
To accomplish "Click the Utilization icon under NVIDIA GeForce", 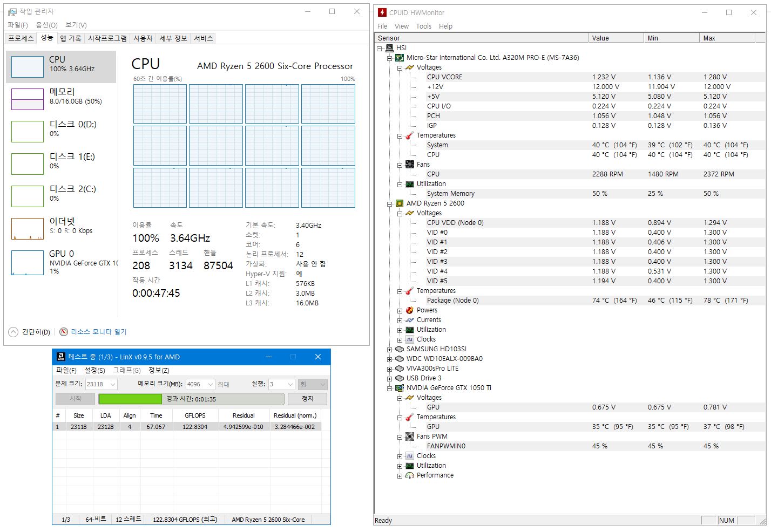I will click(x=410, y=466).
